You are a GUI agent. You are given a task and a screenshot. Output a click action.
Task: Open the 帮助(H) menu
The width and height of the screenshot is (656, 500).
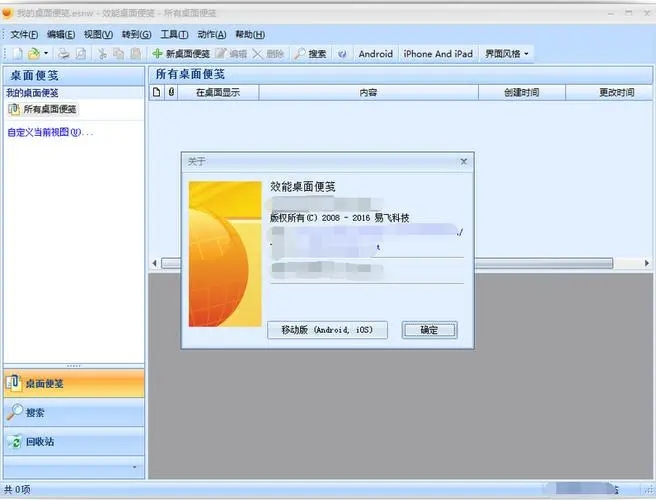[x=250, y=34]
